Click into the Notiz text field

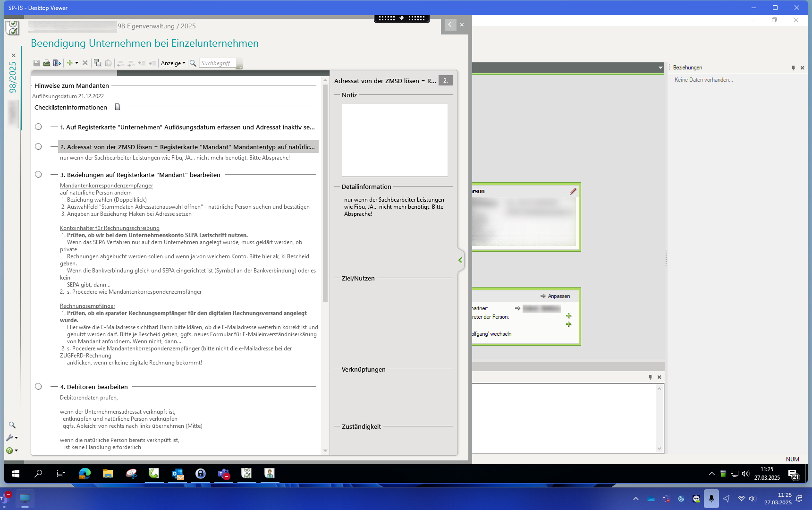coord(394,140)
